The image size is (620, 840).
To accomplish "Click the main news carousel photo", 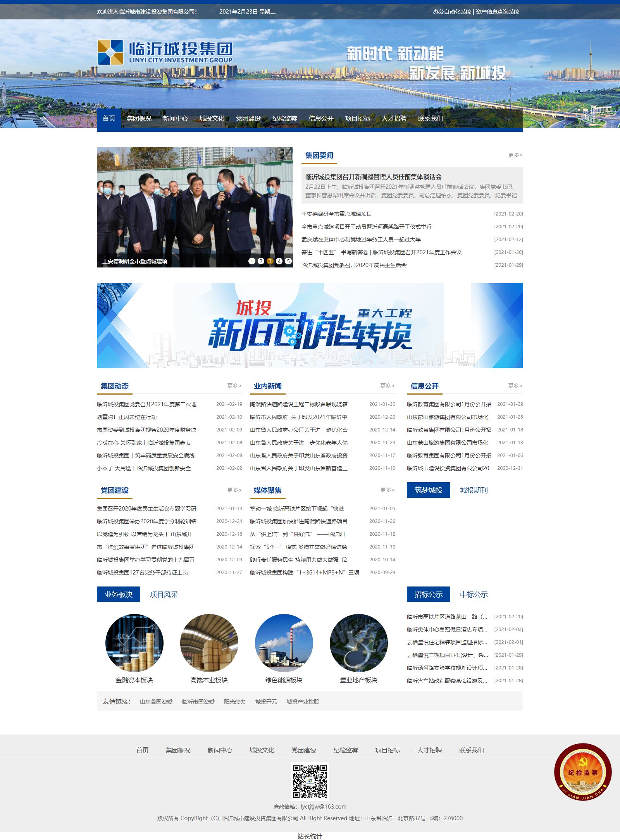I will click(195, 207).
